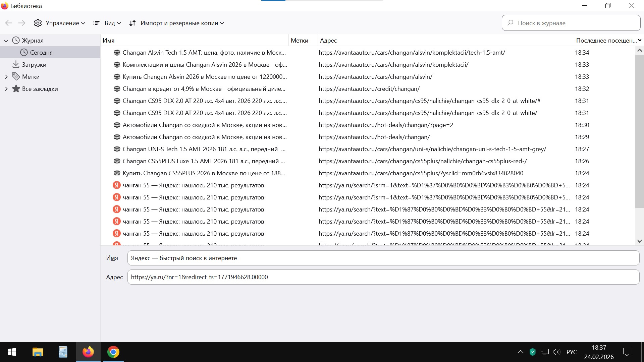Select the Changan Alsvin Tech 1.5 AMT entry
Viewport: 644px width, 362px height.
[x=204, y=53]
